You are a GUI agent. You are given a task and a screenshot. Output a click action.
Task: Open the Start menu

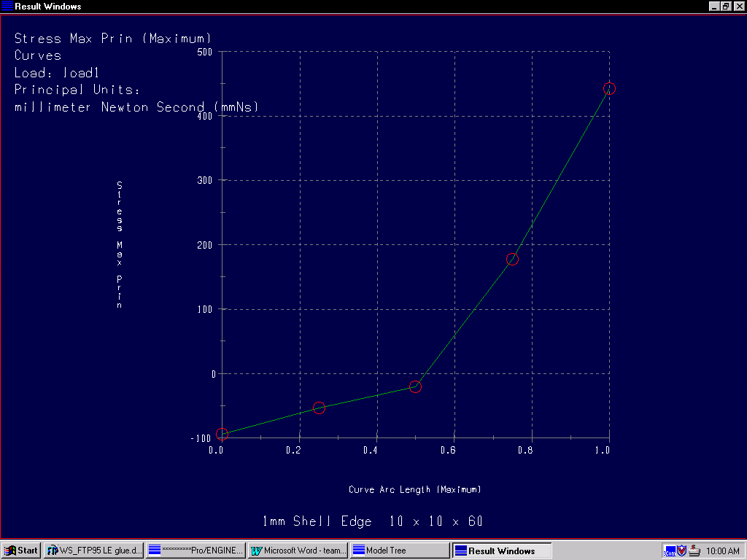point(21,551)
